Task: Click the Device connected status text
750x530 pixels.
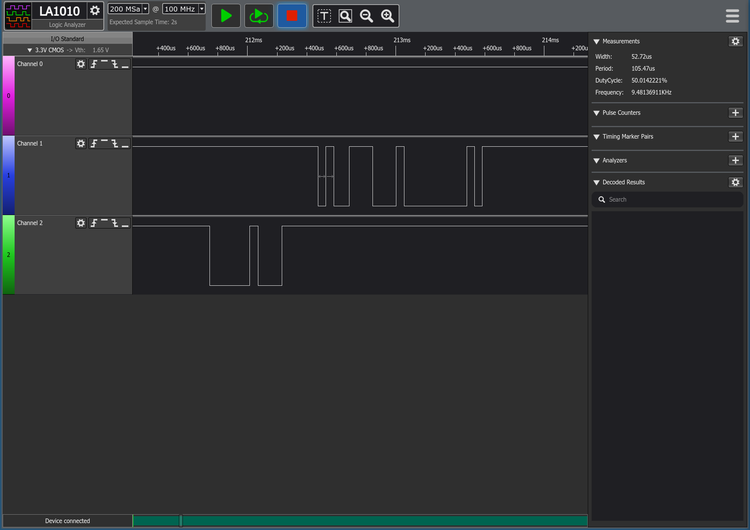Action: pos(67,521)
